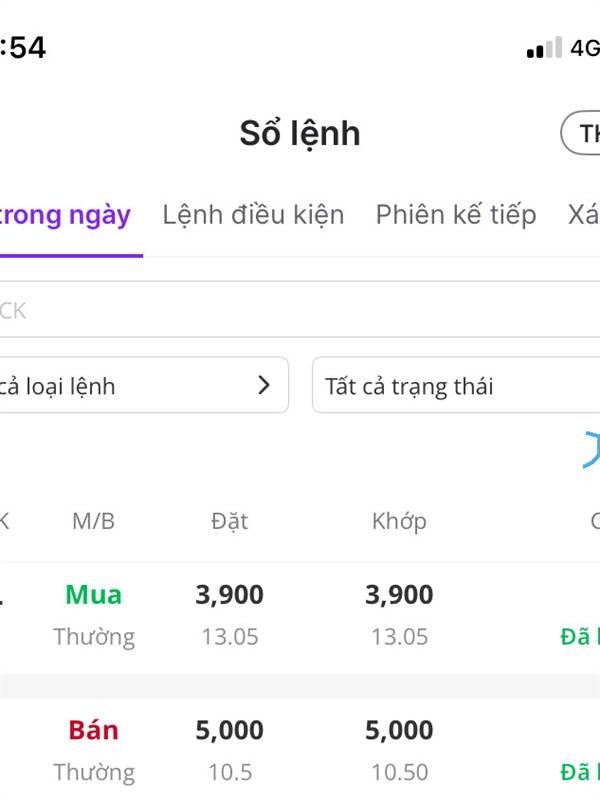Tap the outlined pill button in the header
Screen dimensions: 600x800
pyautogui.click(x=582, y=134)
